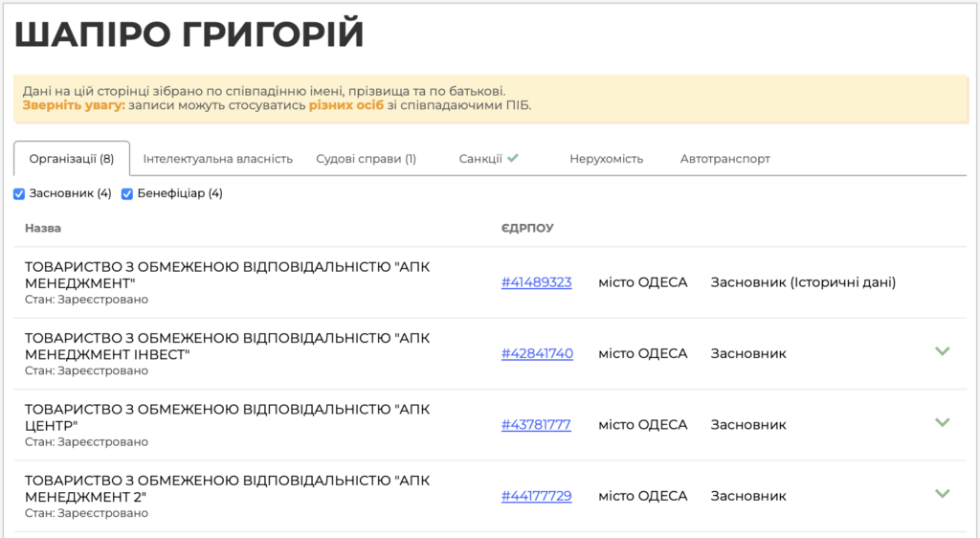Click green checkmark icon beside Санкції
Screen dimensions: 980x538
(x=513, y=158)
